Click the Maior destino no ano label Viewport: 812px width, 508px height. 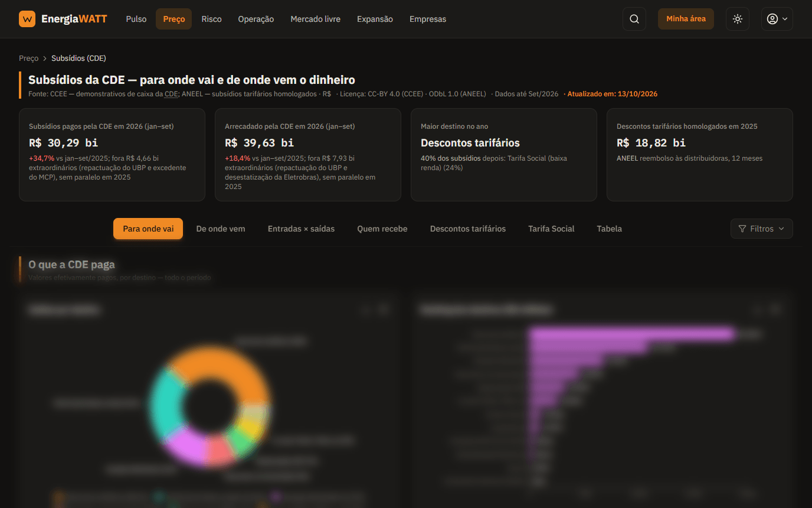click(x=454, y=126)
